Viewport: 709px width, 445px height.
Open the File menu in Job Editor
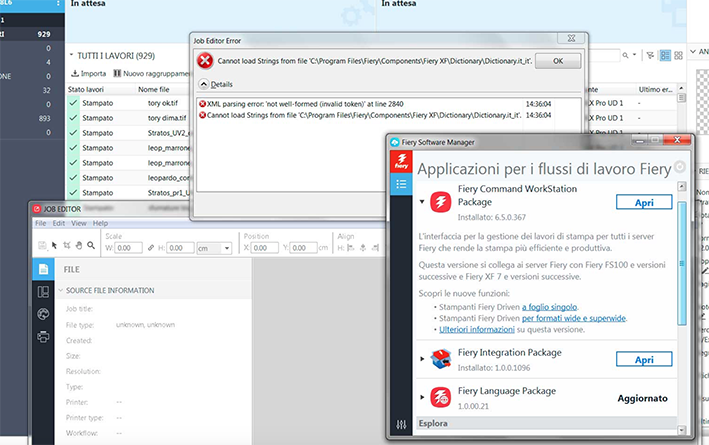click(x=41, y=223)
